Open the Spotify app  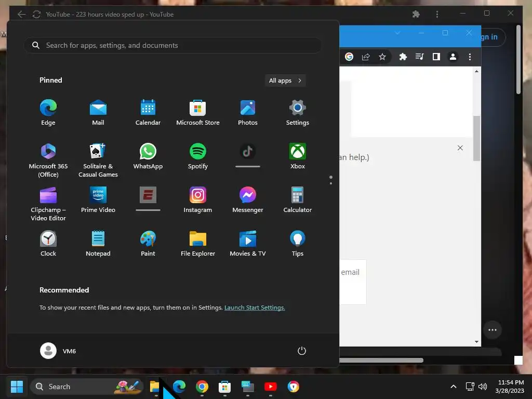(198, 156)
